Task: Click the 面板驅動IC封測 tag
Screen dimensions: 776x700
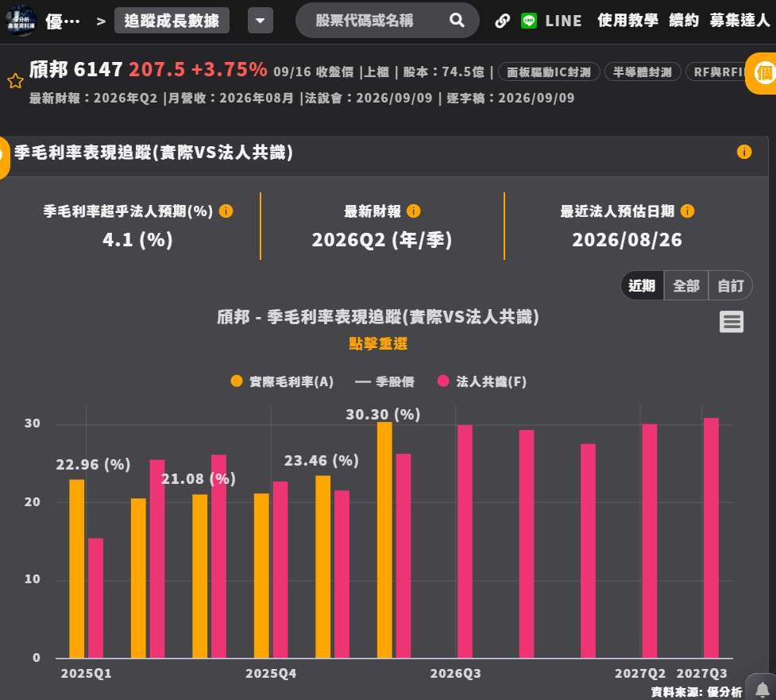Action: tap(549, 72)
